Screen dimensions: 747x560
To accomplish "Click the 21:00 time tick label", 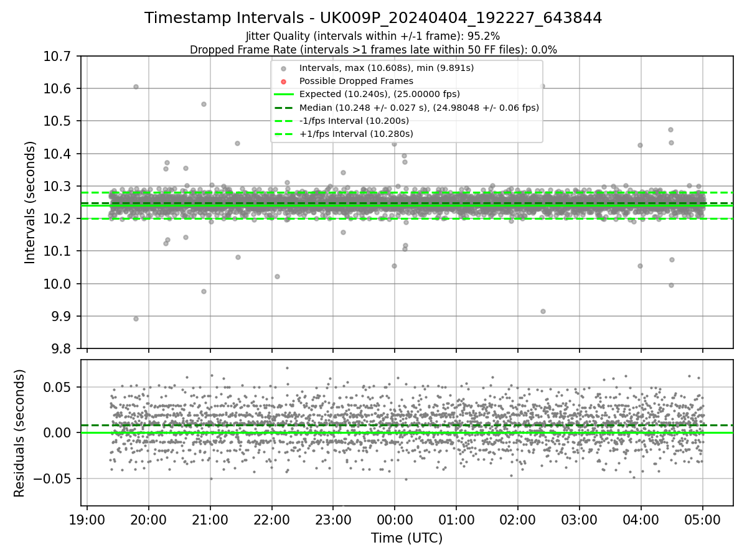I will coord(210,519).
